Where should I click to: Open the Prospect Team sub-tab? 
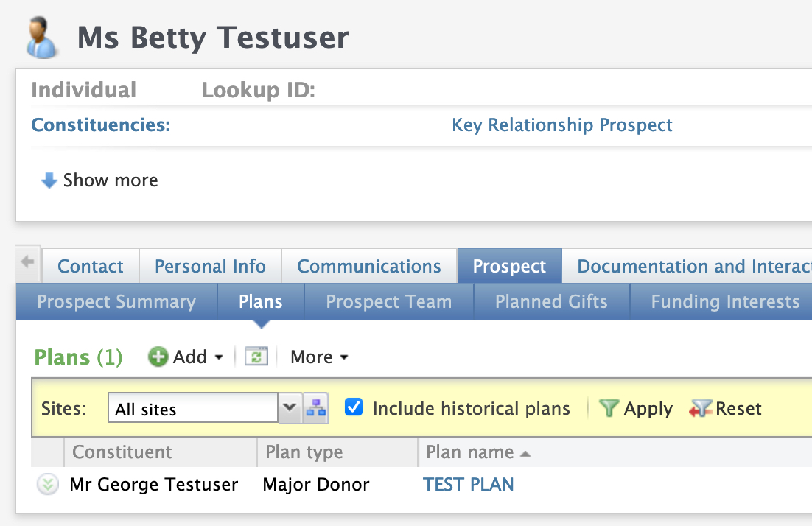point(388,302)
